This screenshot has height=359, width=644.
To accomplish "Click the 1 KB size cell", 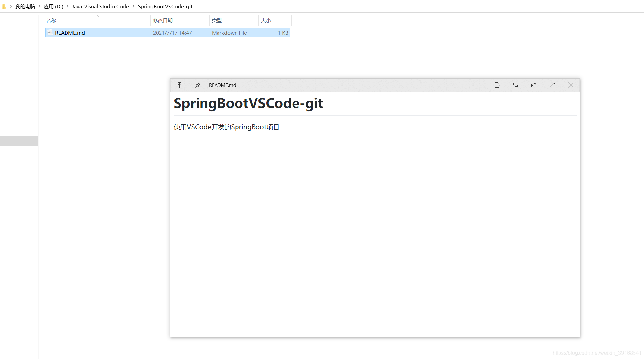I will pyautogui.click(x=283, y=33).
